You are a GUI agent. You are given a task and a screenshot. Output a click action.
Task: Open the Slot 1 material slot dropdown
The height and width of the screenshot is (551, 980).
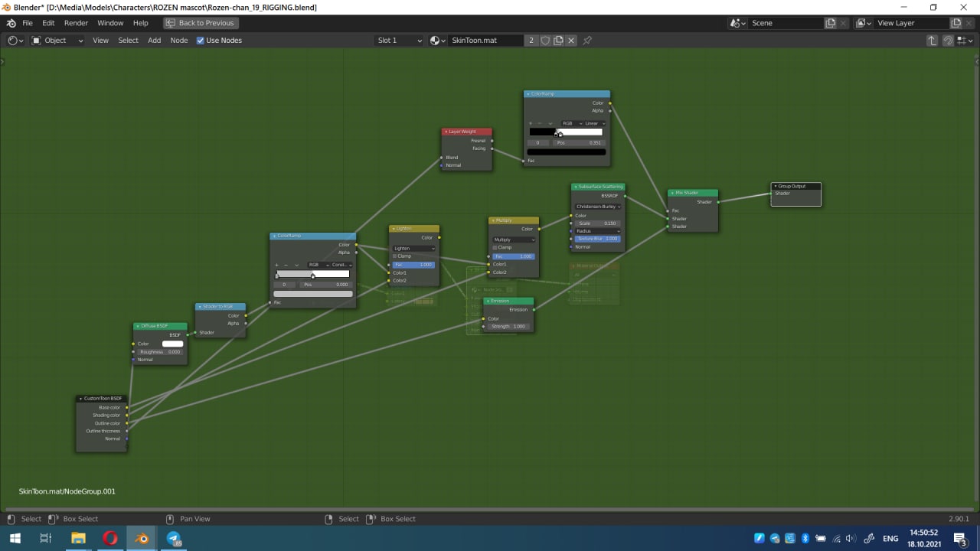click(398, 41)
